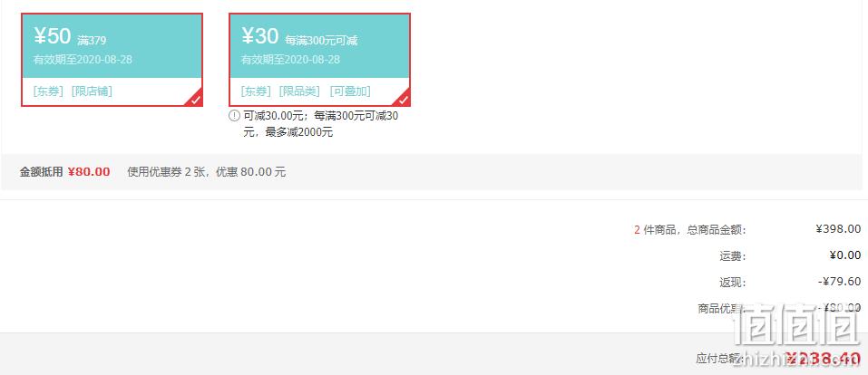Click the checkmark on the ¥50 coupon

[196, 100]
